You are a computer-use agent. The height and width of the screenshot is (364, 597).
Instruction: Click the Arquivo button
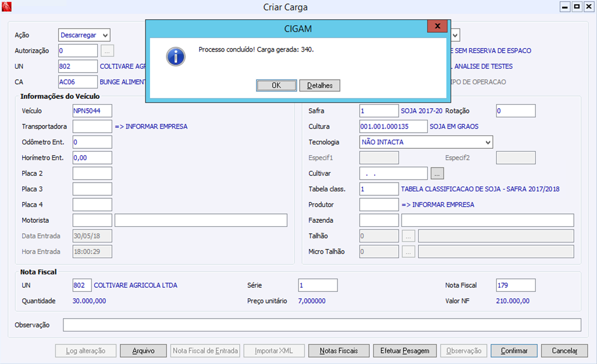[x=144, y=351]
